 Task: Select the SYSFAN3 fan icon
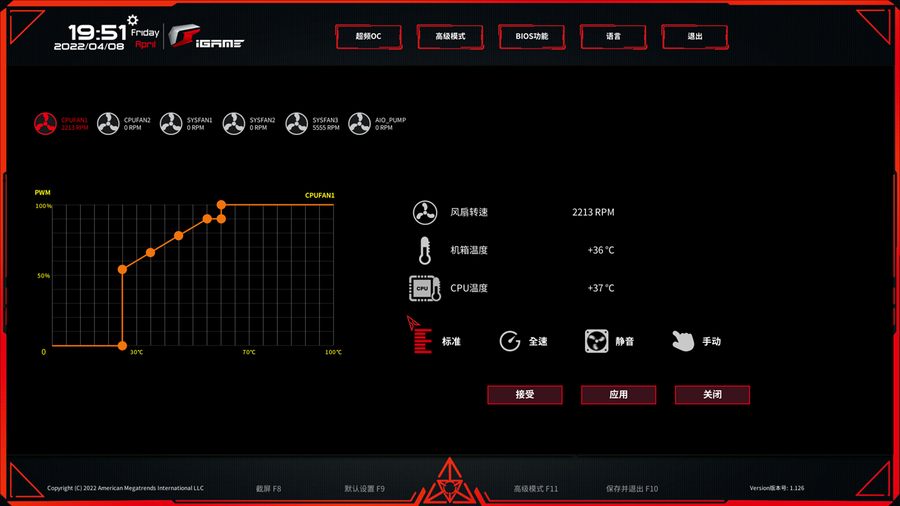[297, 124]
